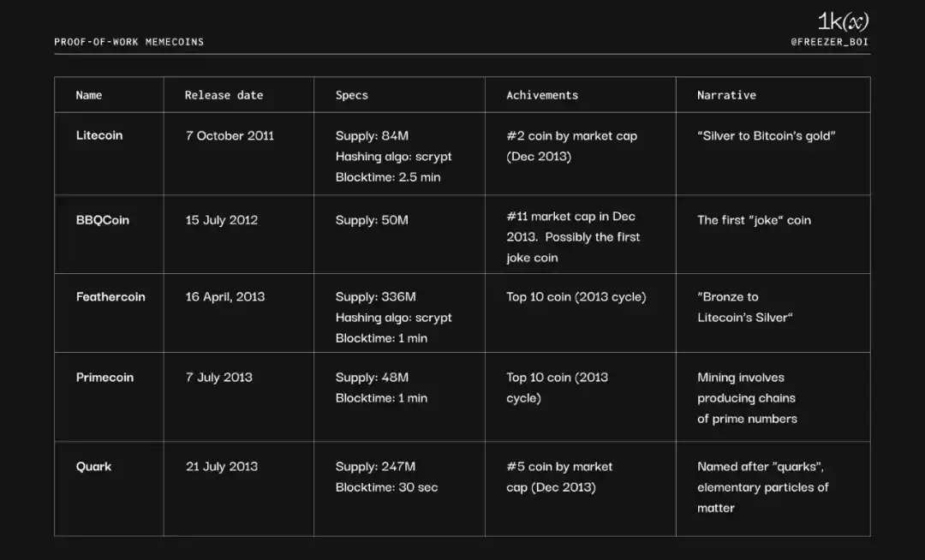Click the 21 July 2013 date

click(222, 467)
